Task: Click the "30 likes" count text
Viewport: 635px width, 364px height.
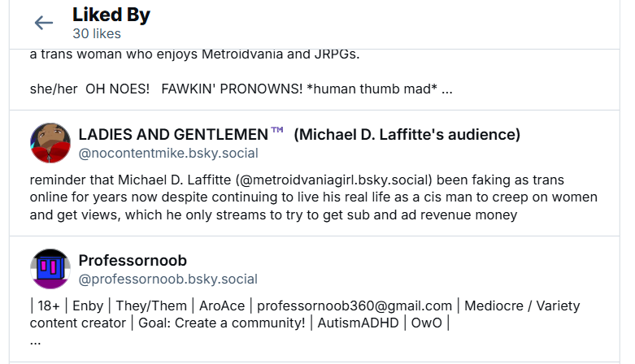Action: point(96,34)
